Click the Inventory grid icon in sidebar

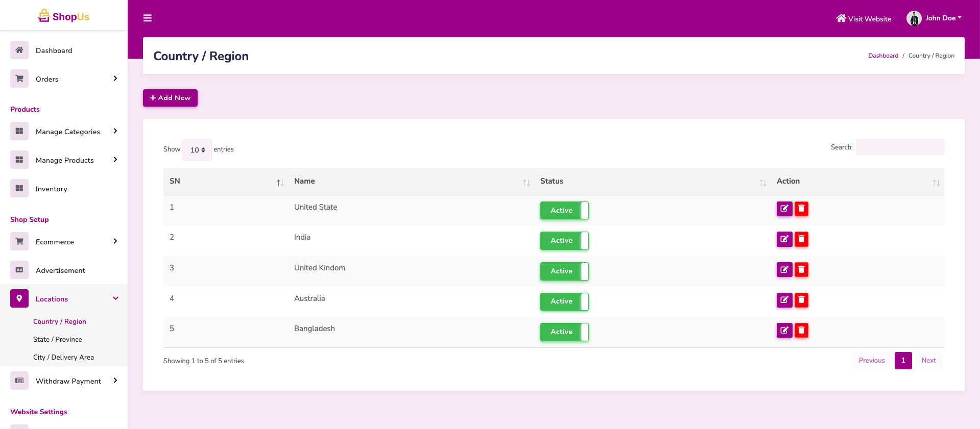tap(19, 188)
